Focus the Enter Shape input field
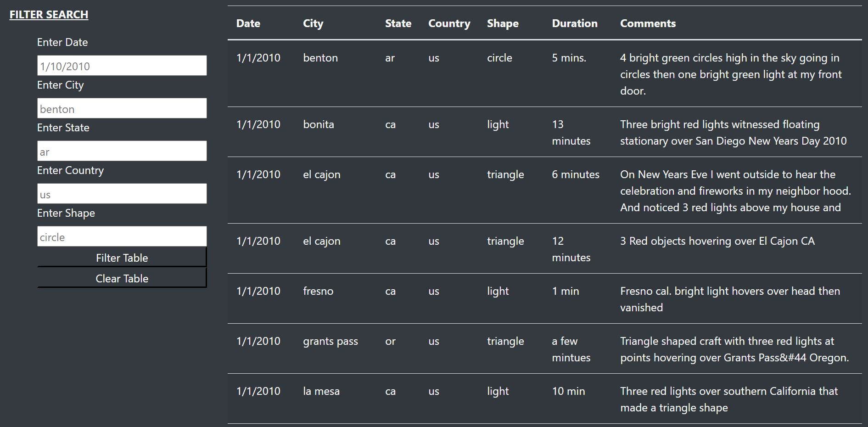Screen dimensions: 868x427 click(x=122, y=237)
